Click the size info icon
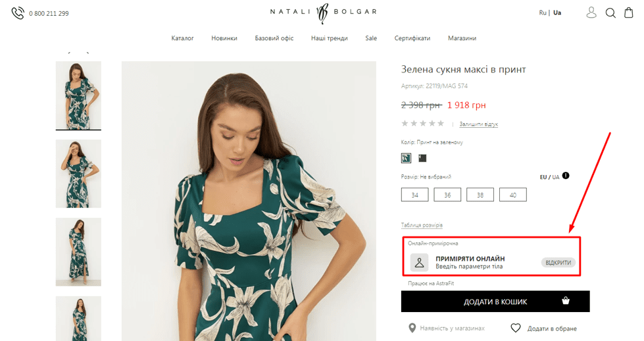 pyautogui.click(x=566, y=176)
